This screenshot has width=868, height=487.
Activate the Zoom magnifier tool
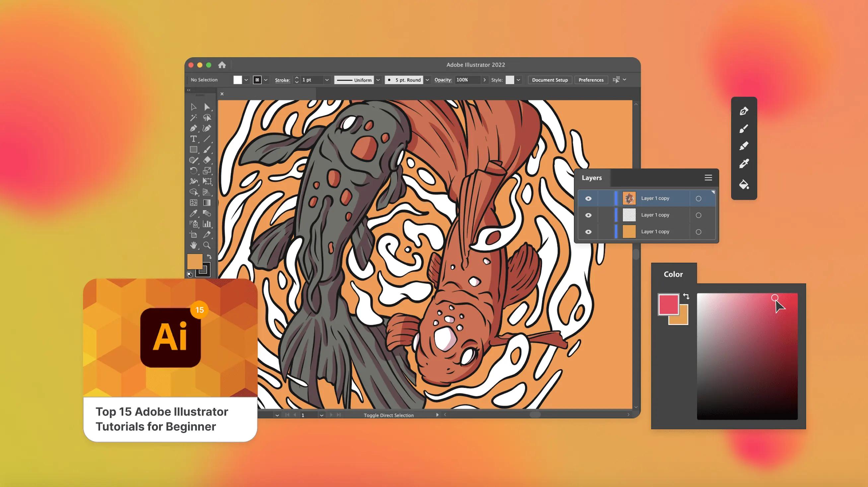[x=207, y=245]
